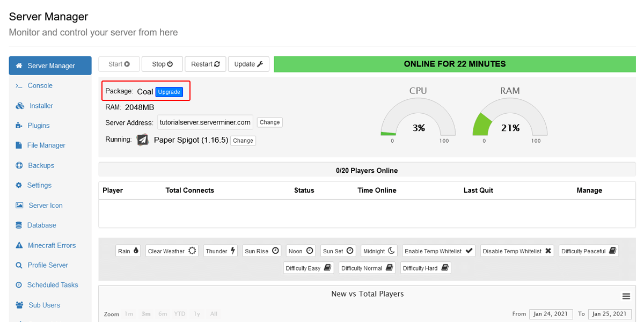The width and height of the screenshot is (644, 322).
Task: Restart the server
Action: tap(206, 64)
